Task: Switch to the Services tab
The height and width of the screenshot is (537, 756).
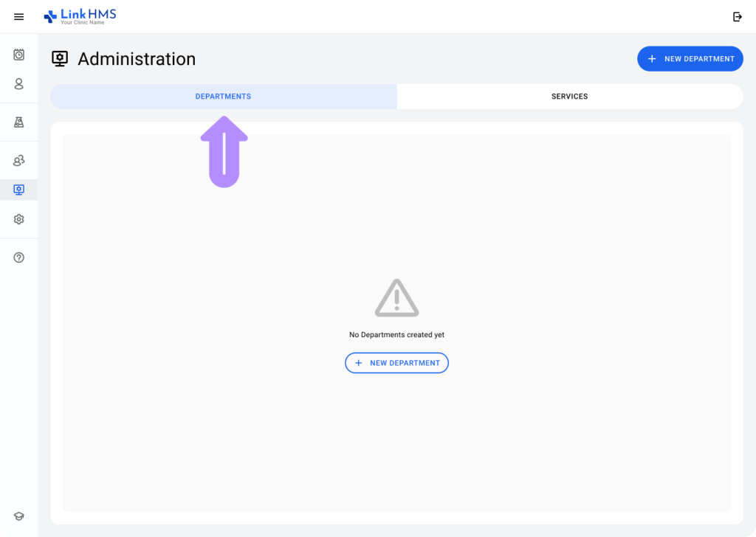Action: [570, 97]
